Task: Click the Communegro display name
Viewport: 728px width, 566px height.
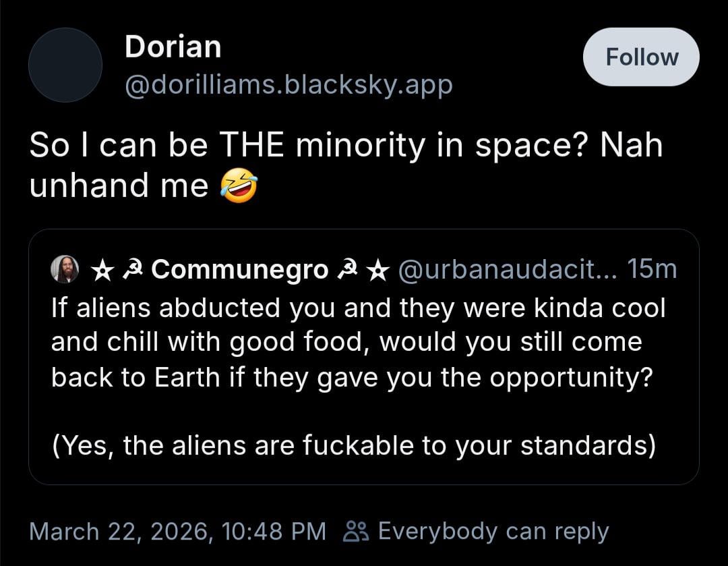Action: pyautogui.click(x=239, y=269)
